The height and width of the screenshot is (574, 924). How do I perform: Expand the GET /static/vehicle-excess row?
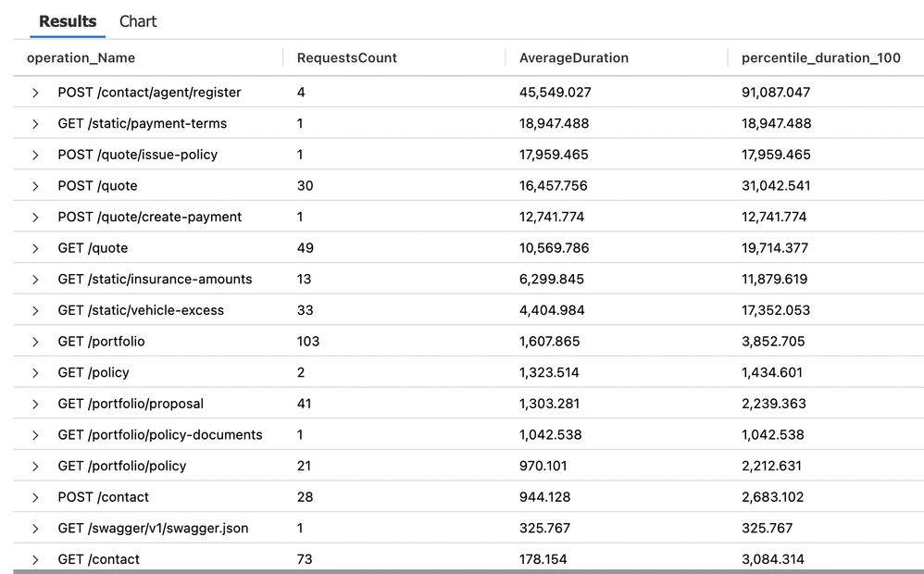35,310
